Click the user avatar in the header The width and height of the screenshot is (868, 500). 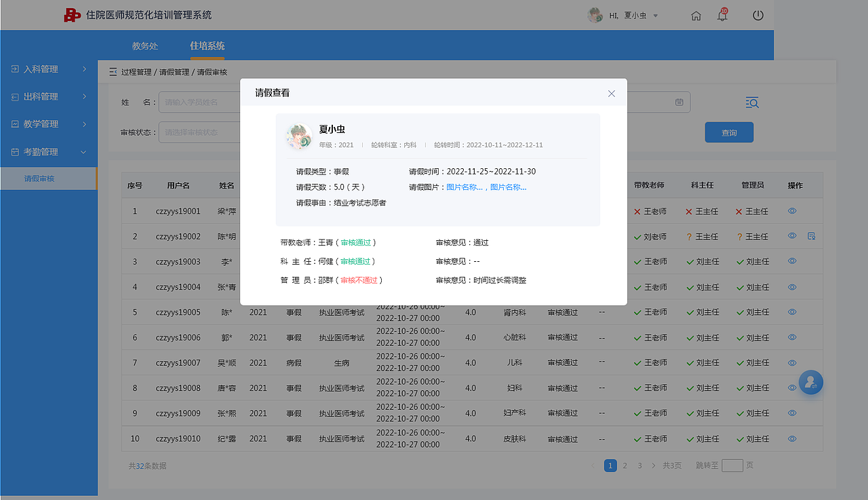click(595, 15)
